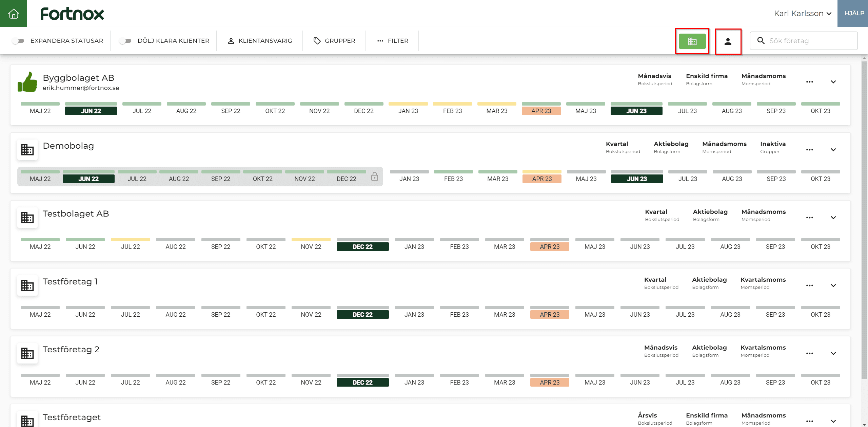The height and width of the screenshot is (427, 868).
Task: Click the padlock icon in Demobolag's locked period
Action: pos(374,177)
